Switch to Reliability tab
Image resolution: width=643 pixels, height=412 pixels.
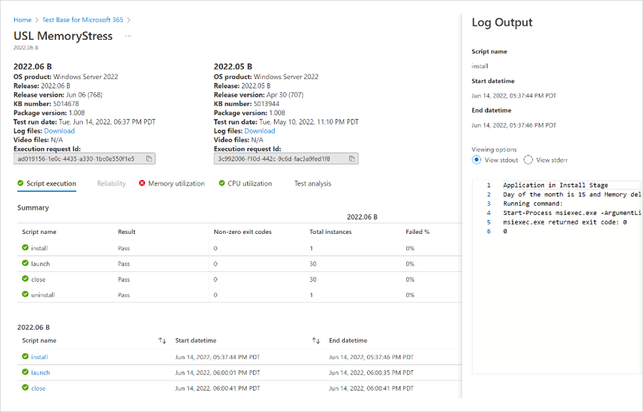click(111, 184)
